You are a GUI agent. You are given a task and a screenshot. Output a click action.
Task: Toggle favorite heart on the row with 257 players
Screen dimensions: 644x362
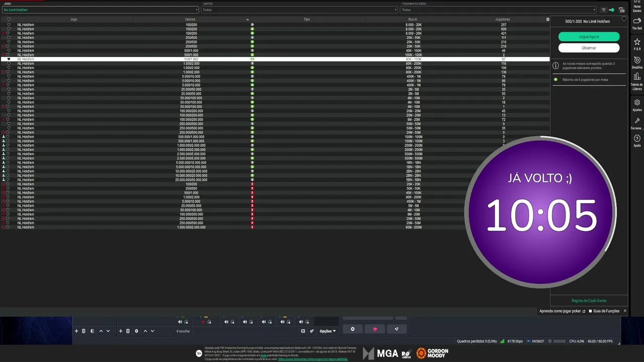(x=8, y=25)
